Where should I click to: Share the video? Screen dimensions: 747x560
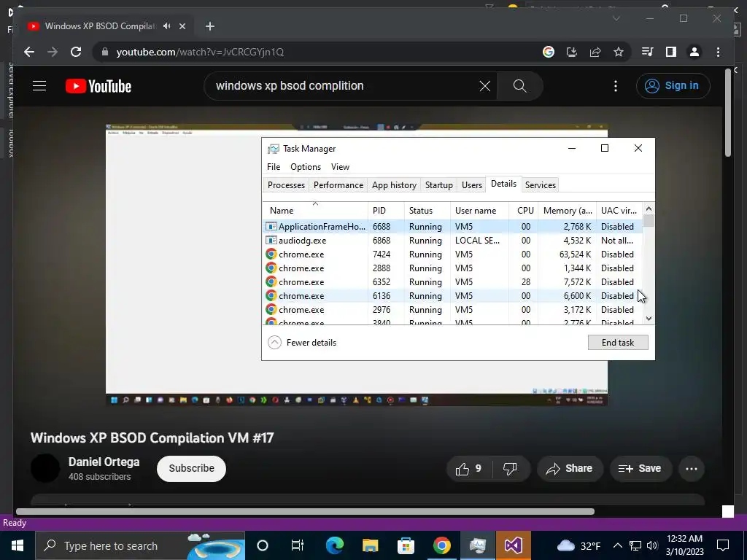click(x=570, y=469)
